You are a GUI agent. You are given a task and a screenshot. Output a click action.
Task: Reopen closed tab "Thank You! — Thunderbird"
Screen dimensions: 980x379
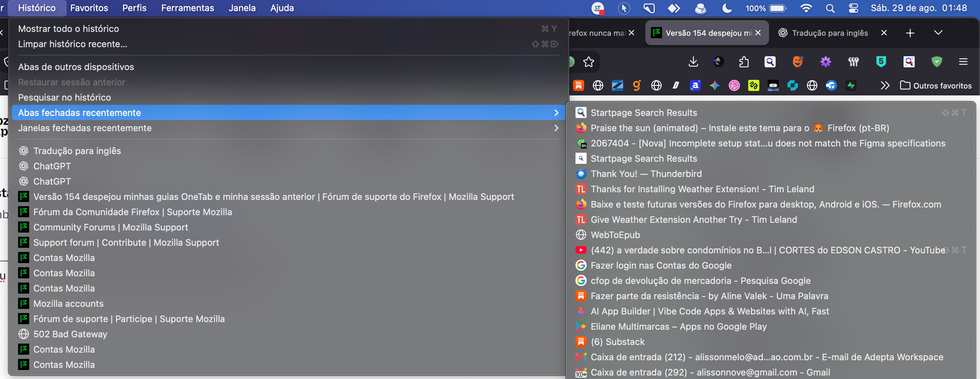tap(771, 174)
